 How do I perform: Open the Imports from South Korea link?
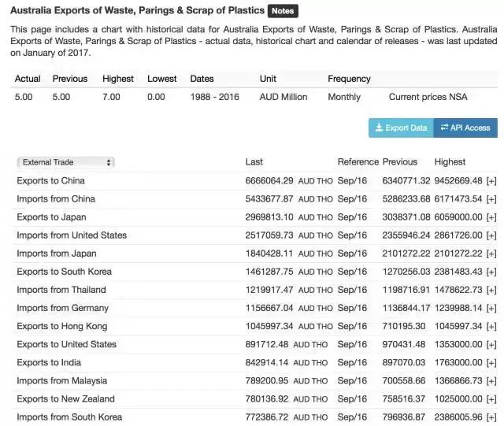(x=69, y=417)
